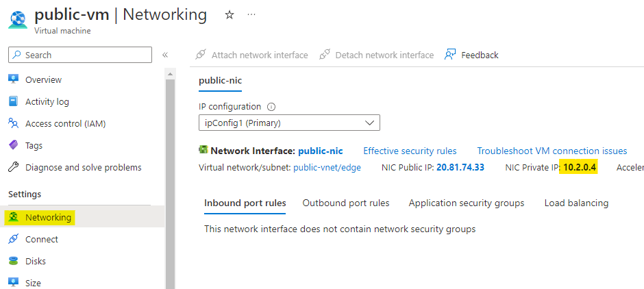Click the Connect icon in Settings

pos(13,239)
